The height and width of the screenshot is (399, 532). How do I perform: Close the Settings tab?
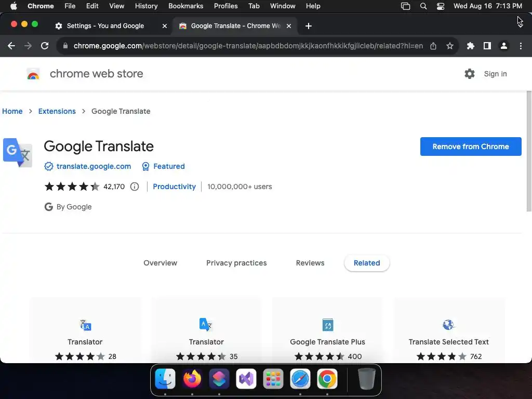coord(165,26)
